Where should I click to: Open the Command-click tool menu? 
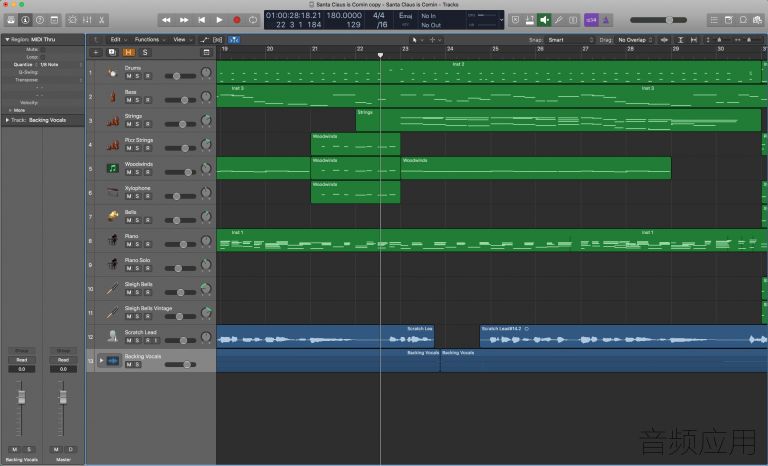pyautogui.click(x=435, y=40)
